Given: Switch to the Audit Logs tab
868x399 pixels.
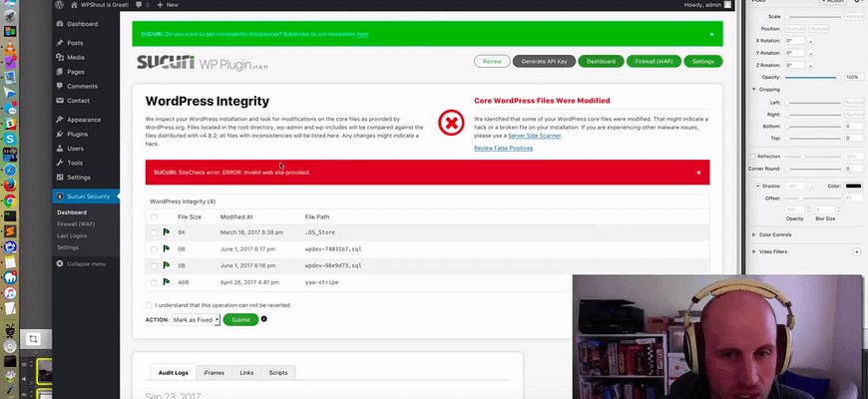Looking at the screenshot, I should pos(174,373).
